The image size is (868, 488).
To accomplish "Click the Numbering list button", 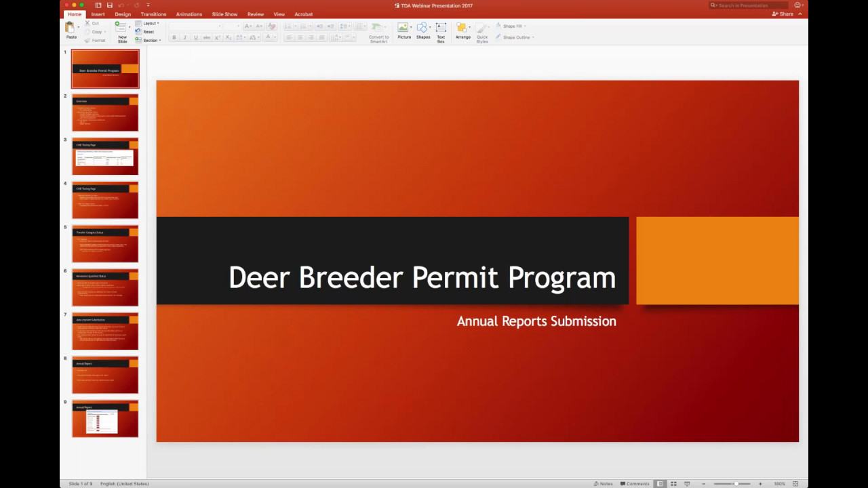I will [304, 26].
